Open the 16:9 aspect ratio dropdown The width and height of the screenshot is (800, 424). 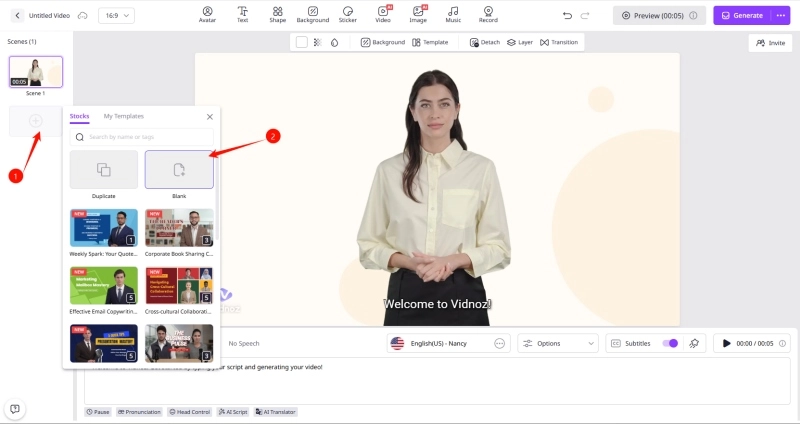116,16
